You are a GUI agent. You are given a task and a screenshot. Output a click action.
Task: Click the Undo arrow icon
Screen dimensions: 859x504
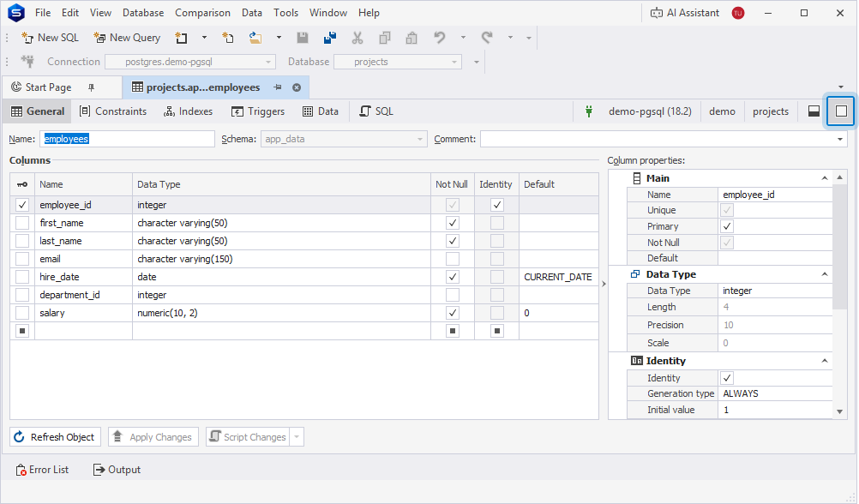(440, 38)
